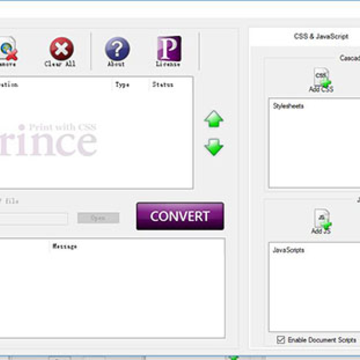Select the CSS & JavaScript tab
This screenshot has width=360, height=360.
coord(321,36)
